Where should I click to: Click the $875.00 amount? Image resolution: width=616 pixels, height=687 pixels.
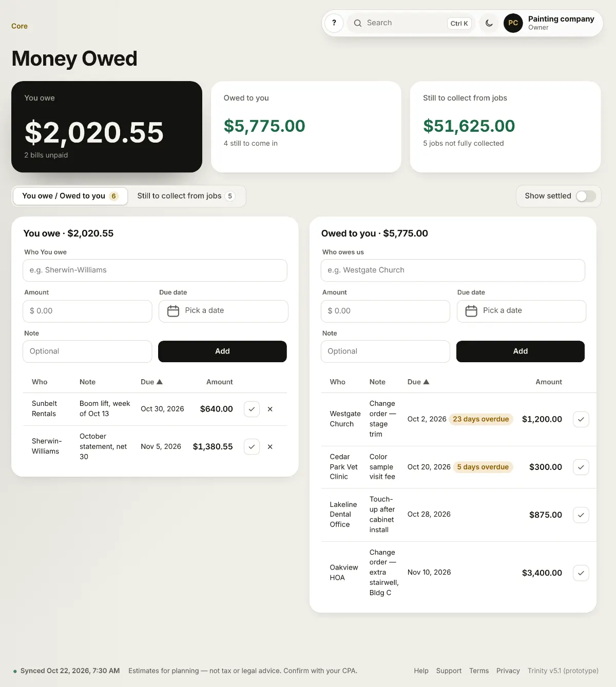pos(546,515)
